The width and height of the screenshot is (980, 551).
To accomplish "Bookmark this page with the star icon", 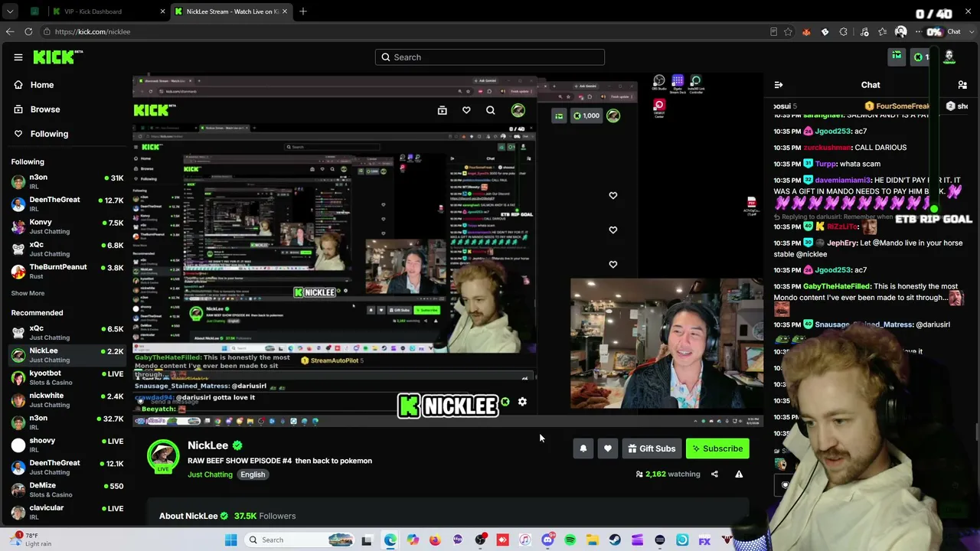I will [x=788, y=32].
